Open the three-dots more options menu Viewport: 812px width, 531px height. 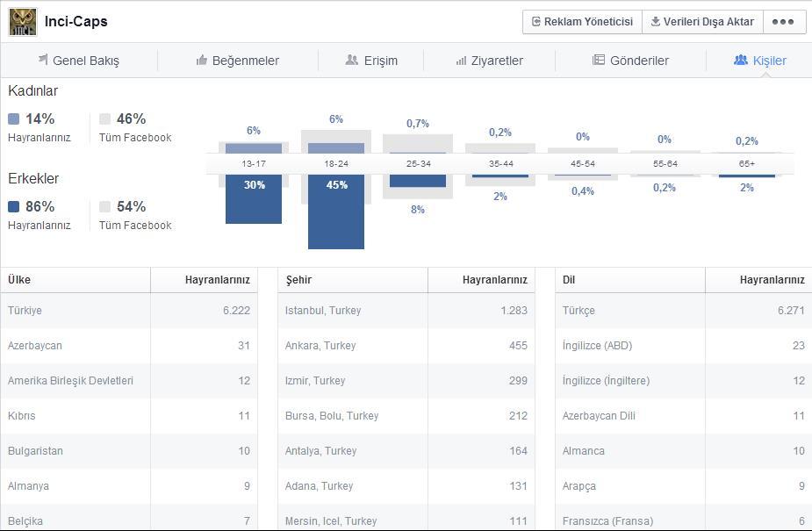(x=783, y=22)
